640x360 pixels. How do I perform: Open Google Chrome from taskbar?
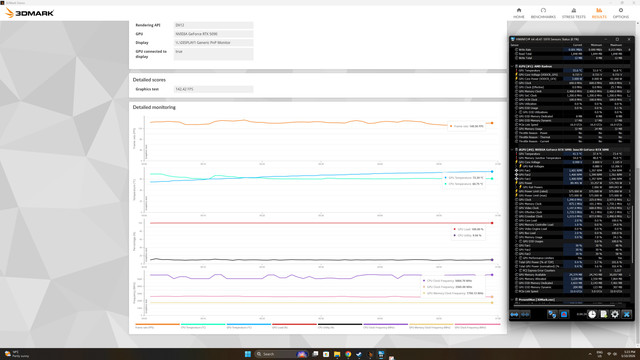point(348,354)
